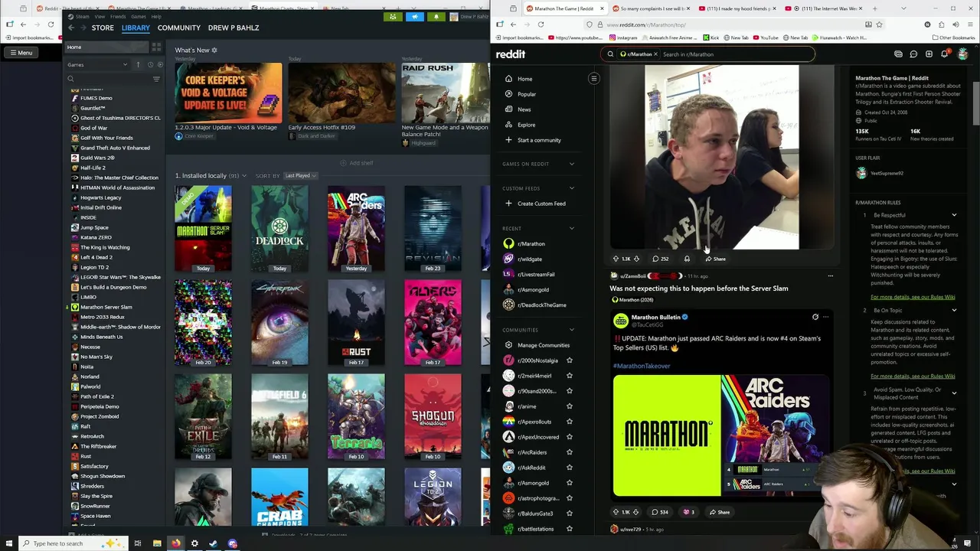This screenshot has height=551, width=980.
Task: Open Steam Help menu
Action: point(156,16)
